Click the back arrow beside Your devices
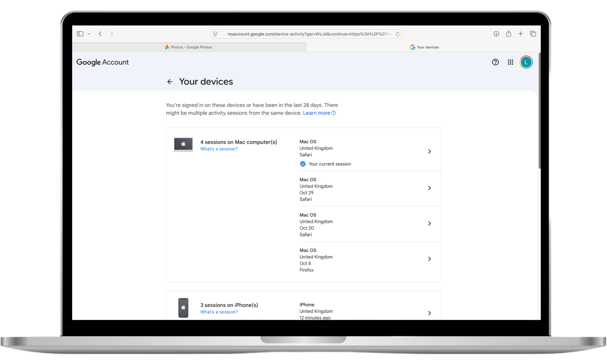Viewport: 607px width, 364px height. click(170, 82)
